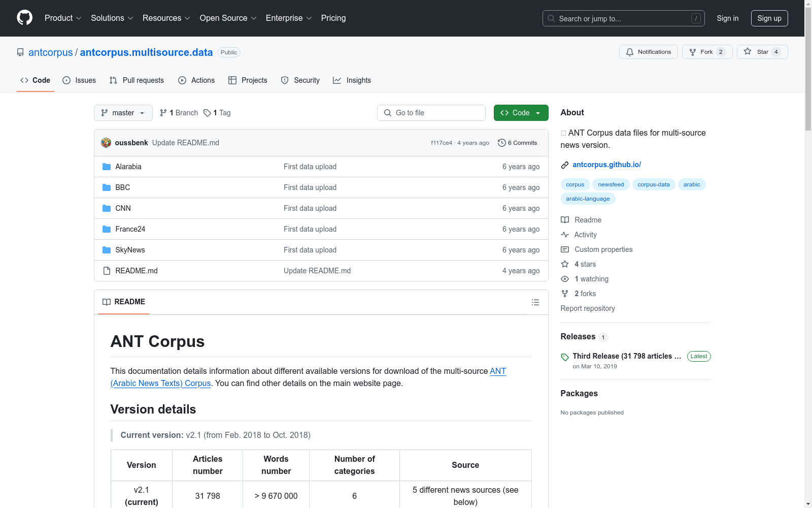Select the arabic topic tag
The height and width of the screenshot is (508, 812).
(x=692, y=184)
